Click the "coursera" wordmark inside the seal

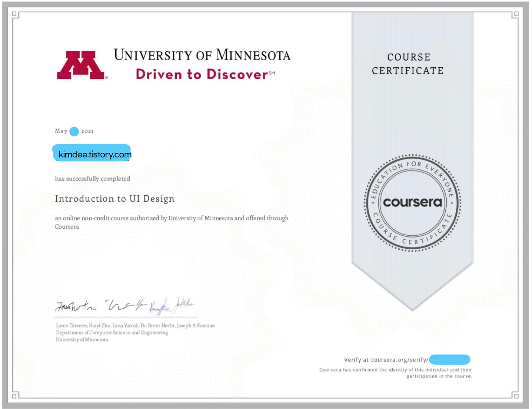[x=412, y=202]
